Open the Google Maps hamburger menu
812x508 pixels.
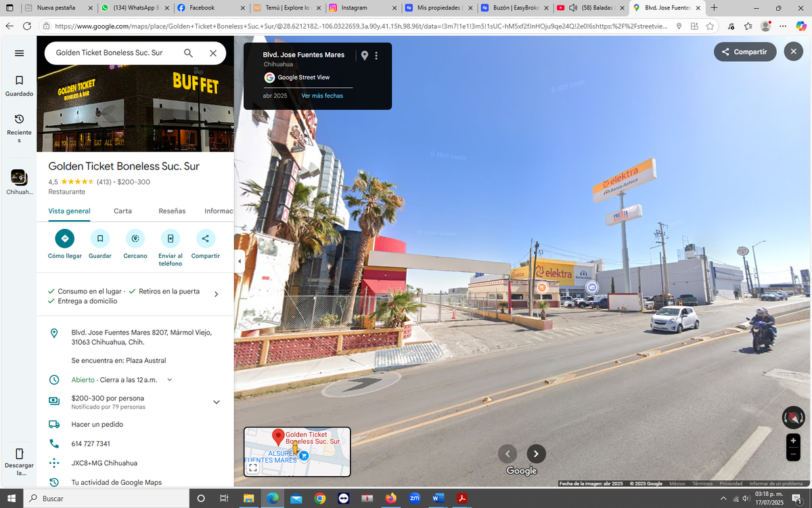point(19,54)
